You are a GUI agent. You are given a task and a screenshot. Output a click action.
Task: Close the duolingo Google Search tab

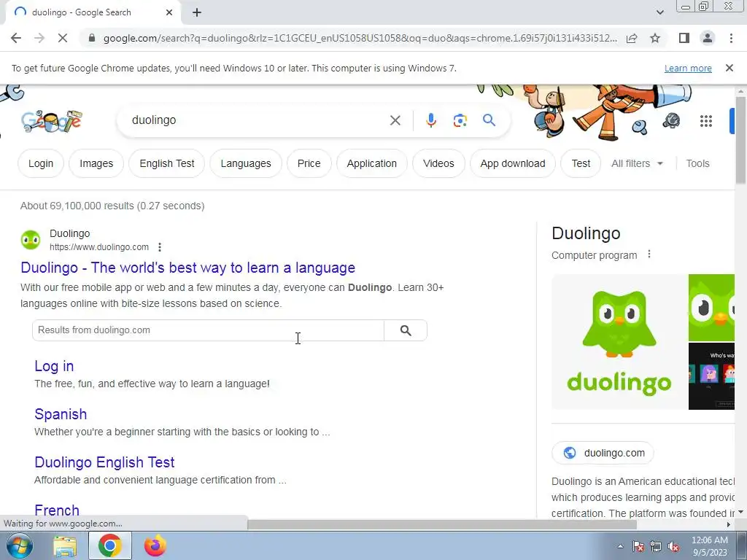tap(169, 12)
